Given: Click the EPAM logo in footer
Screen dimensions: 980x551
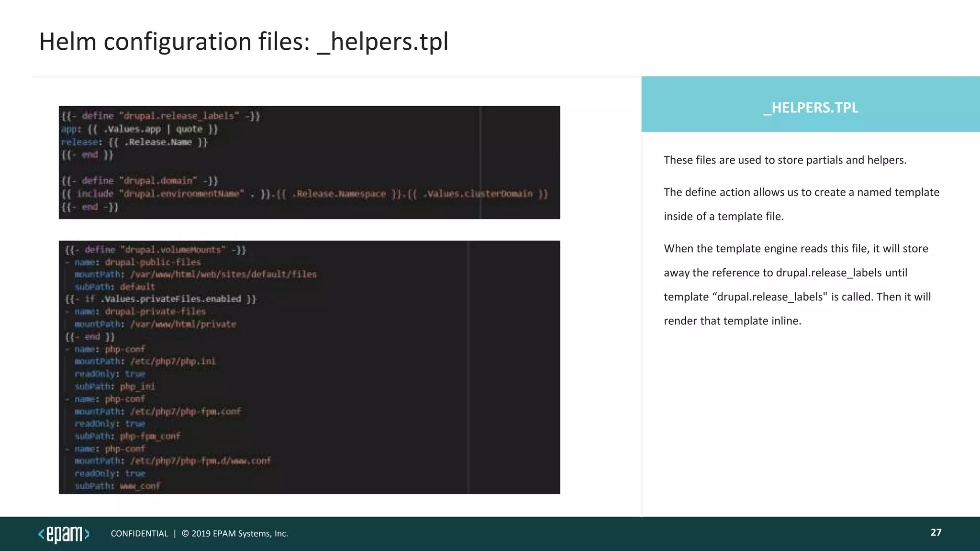Looking at the screenshot, I should click(64, 534).
